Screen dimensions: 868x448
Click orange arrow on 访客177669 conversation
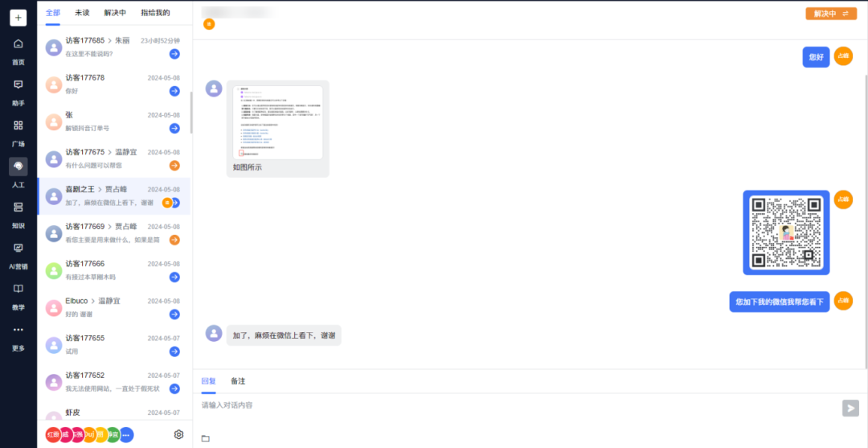(174, 240)
